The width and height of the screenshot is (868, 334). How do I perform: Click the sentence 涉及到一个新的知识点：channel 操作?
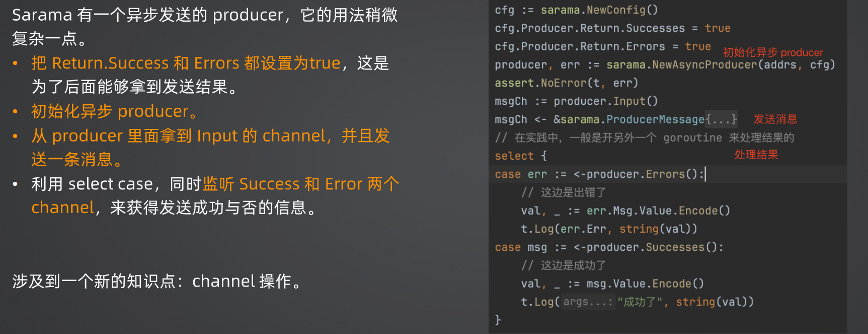pos(157,281)
